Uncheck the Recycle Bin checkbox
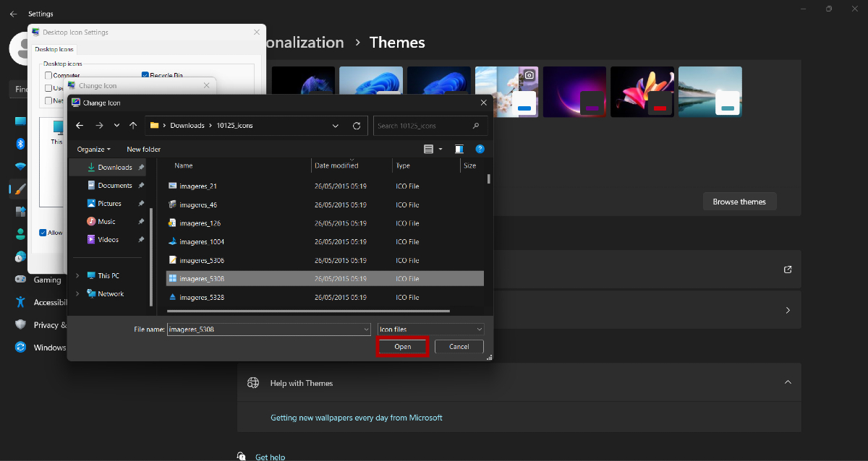This screenshot has width=868, height=461. click(145, 75)
